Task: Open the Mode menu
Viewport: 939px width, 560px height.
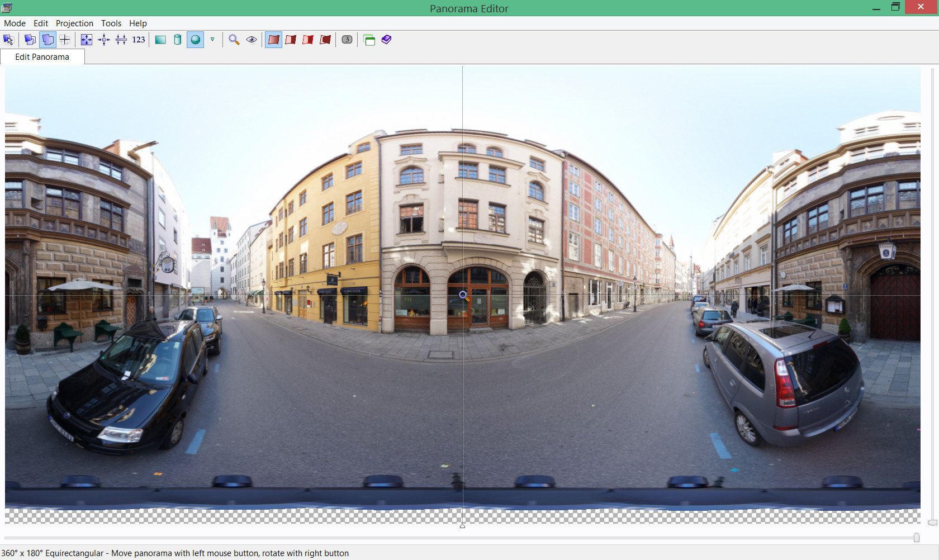Action: click(15, 23)
